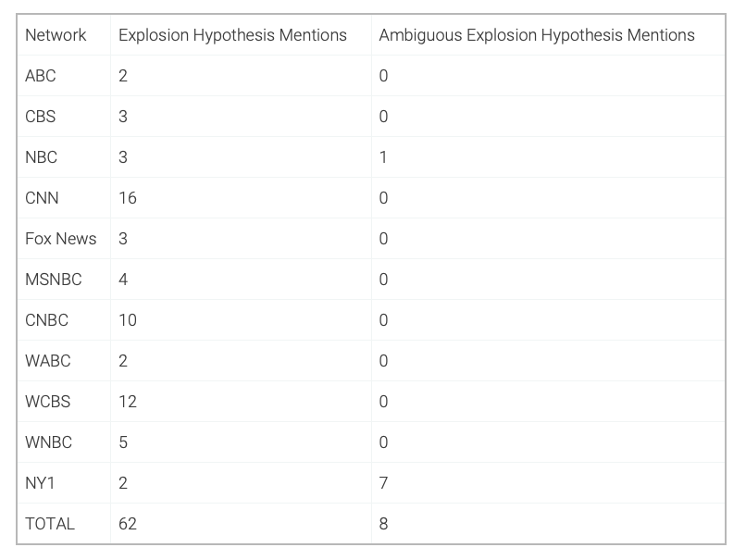Viewport: 746px width, 560px height.
Task: Select the NY1 row label
Action: (x=40, y=483)
